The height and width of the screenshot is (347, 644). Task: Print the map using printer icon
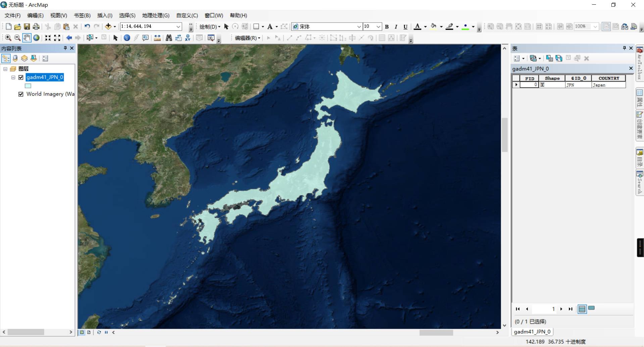pos(36,27)
